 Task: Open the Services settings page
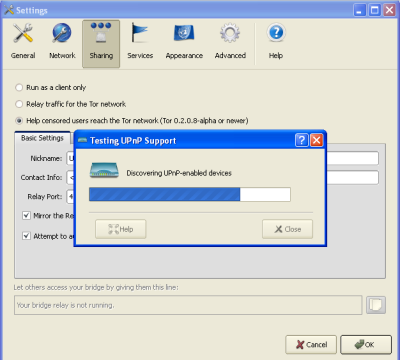(140, 42)
